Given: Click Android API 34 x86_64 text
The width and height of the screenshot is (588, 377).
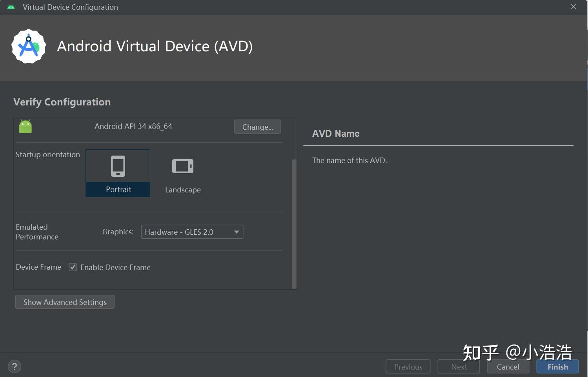Looking at the screenshot, I should pos(133,126).
